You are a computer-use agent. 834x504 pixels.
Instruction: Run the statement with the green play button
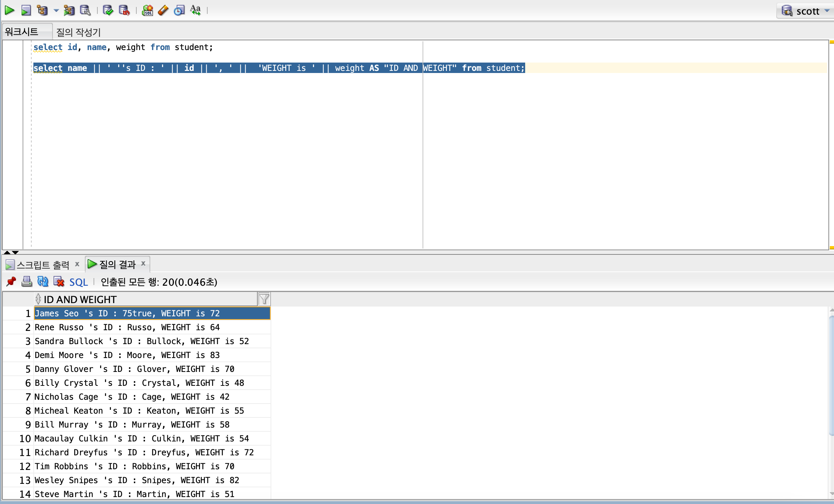coord(9,10)
